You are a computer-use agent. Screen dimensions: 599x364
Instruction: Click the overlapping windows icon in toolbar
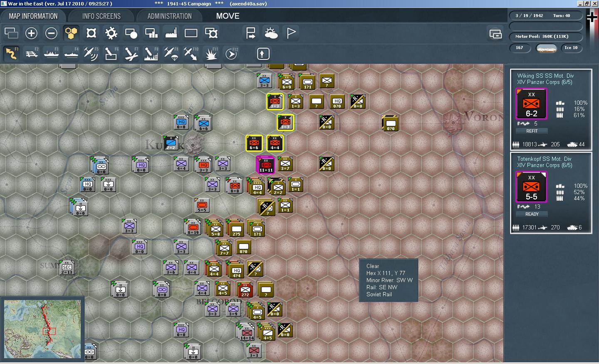tap(11, 33)
